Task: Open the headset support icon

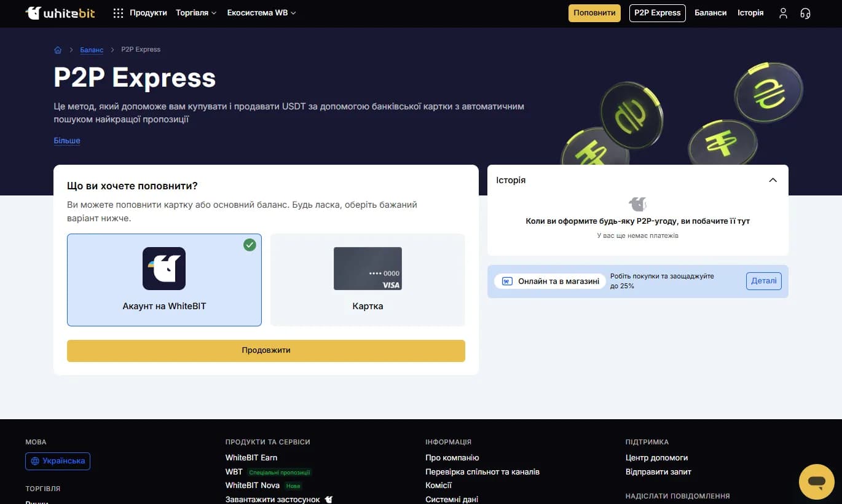Action: click(x=805, y=13)
